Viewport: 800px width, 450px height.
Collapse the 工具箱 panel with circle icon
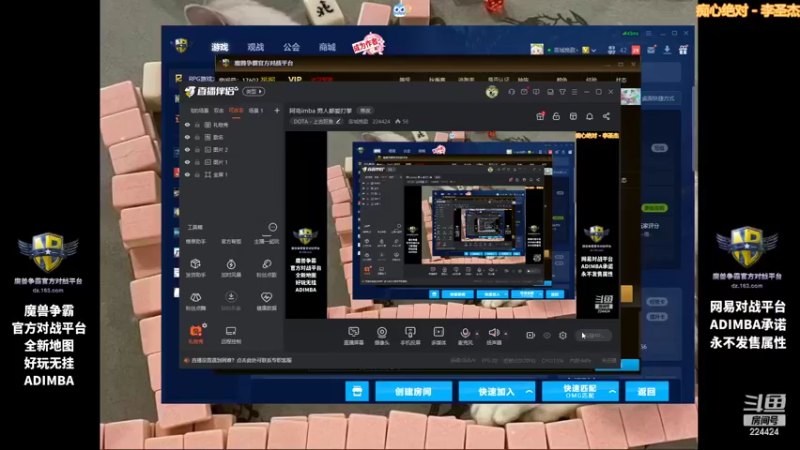[272, 227]
